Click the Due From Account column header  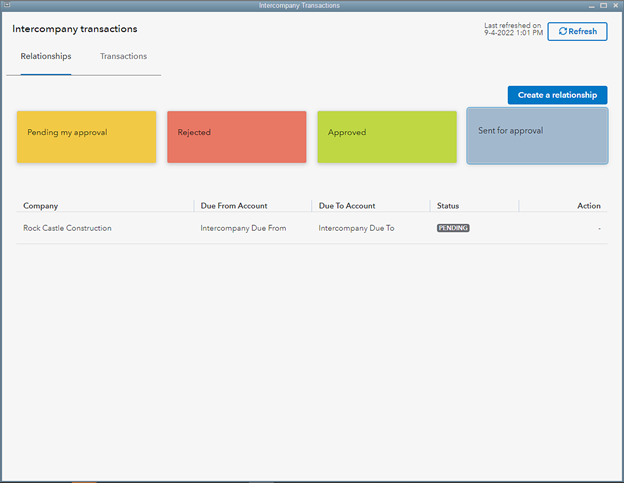pyautogui.click(x=234, y=206)
